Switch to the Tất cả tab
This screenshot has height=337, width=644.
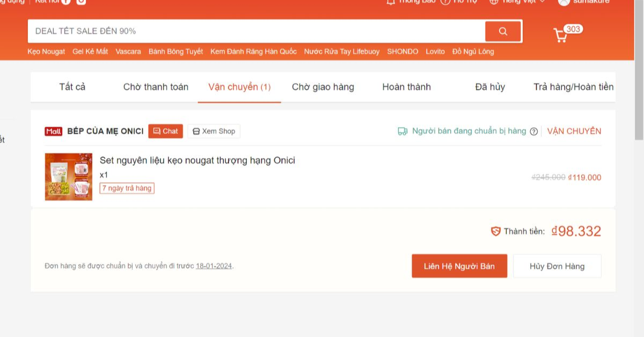(x=72, y=87)
